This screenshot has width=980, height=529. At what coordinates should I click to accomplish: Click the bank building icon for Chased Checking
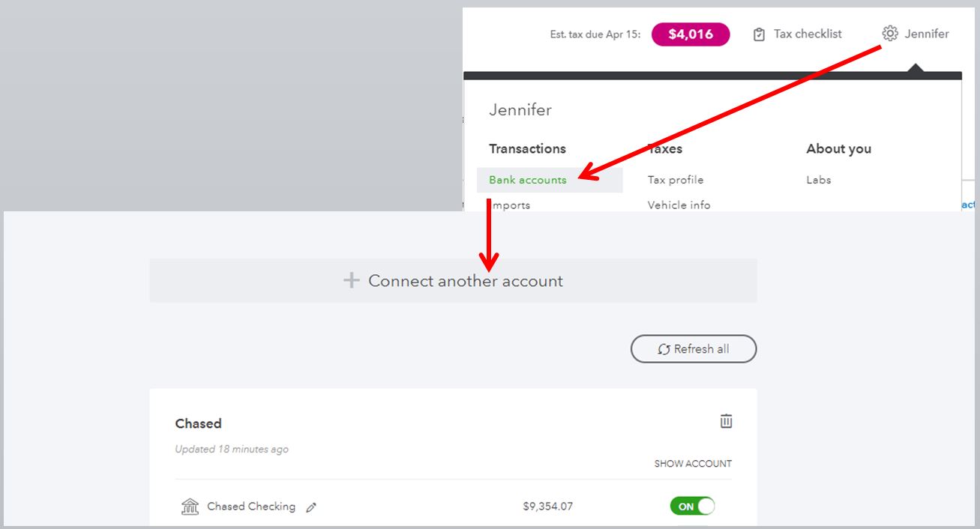pyautogui.click(x=190, y=507)
